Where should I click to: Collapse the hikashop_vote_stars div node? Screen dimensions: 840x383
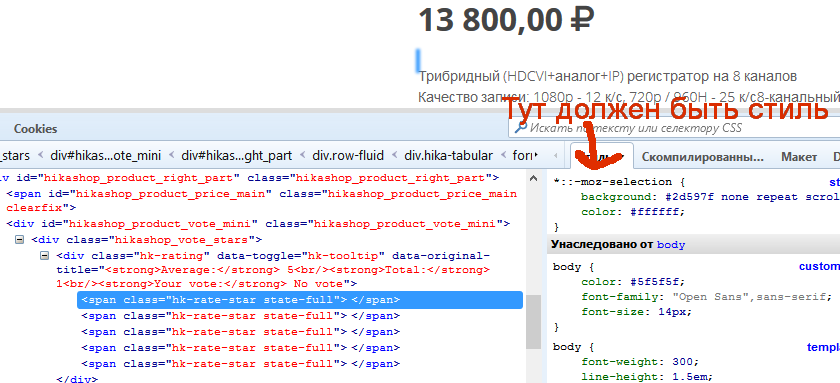click(20, 239)
